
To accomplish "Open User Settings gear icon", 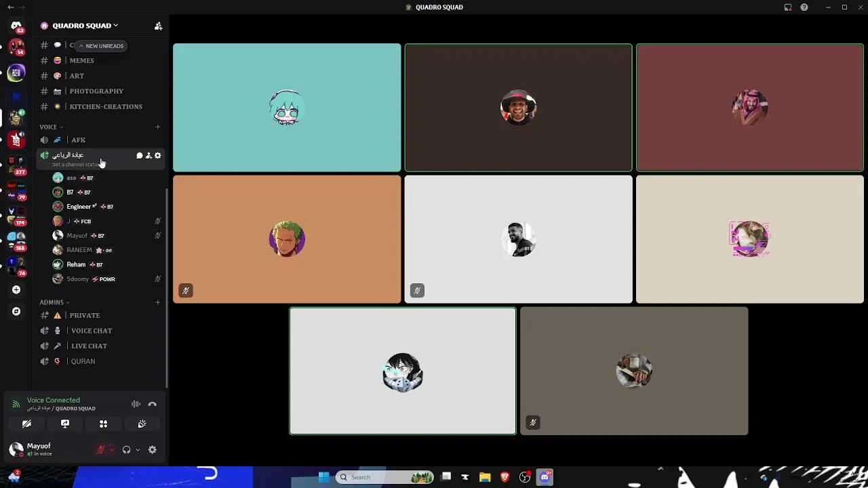I will point(152,450).
